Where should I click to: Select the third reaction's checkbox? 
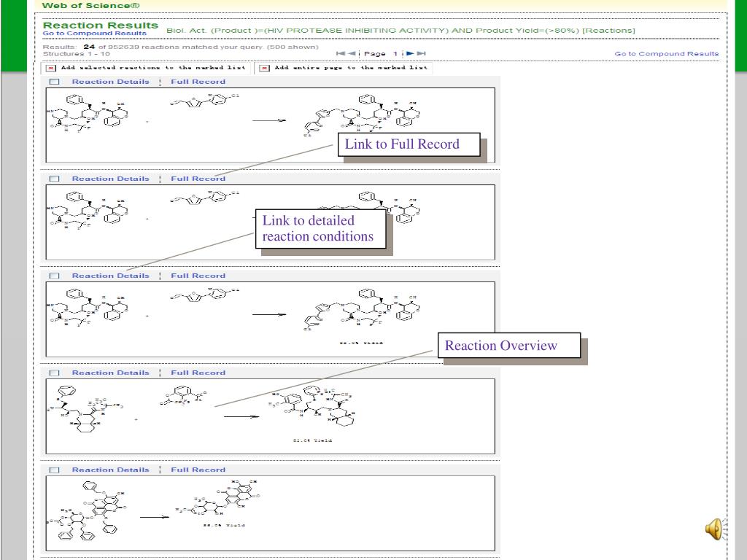54,276
